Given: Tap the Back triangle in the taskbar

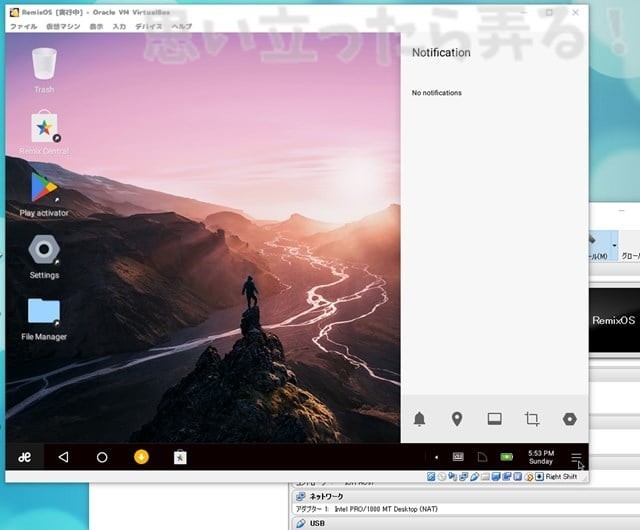Looking at the screenshot, I should coord(63,457).
